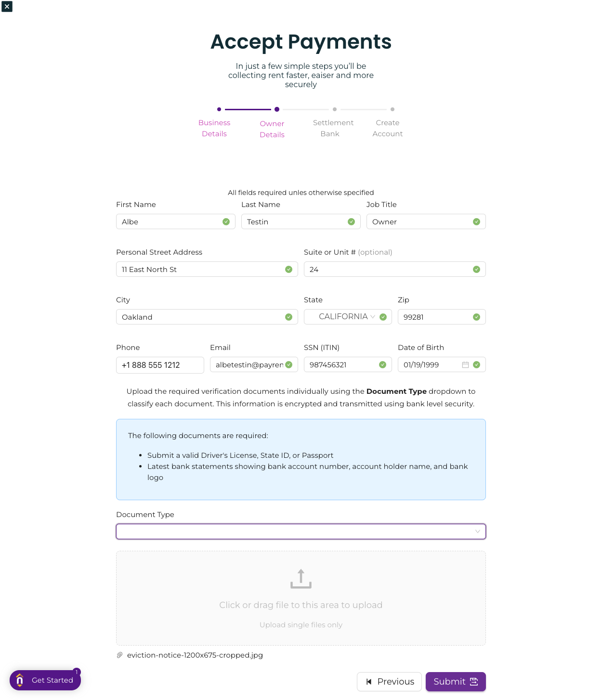Image resolution: width=602 pixels, height=700 pixels.
Task: Click the drag file upload area text
Action: tap(301, 605)
